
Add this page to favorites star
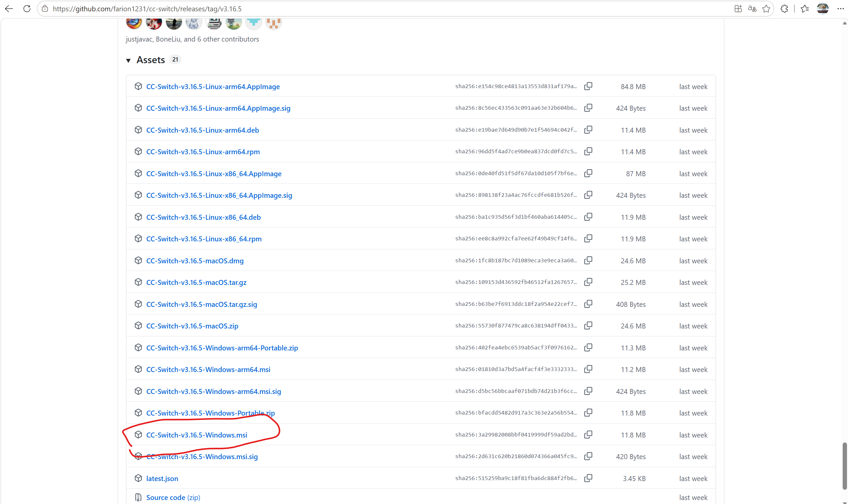pyautogui.click(x=766, y=9)
